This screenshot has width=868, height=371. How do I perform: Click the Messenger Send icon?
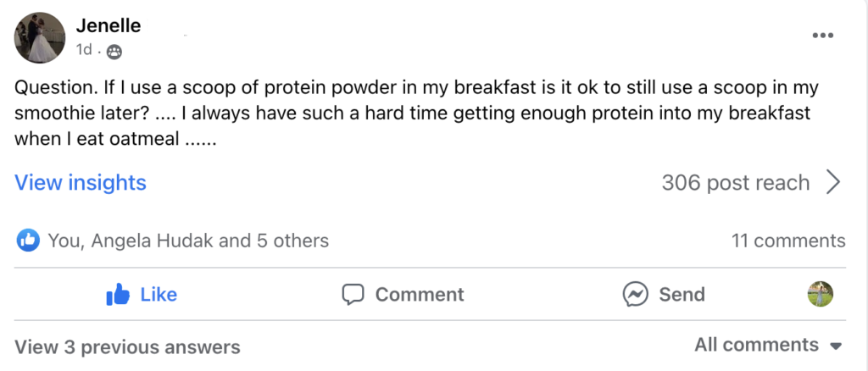[635, 295]
